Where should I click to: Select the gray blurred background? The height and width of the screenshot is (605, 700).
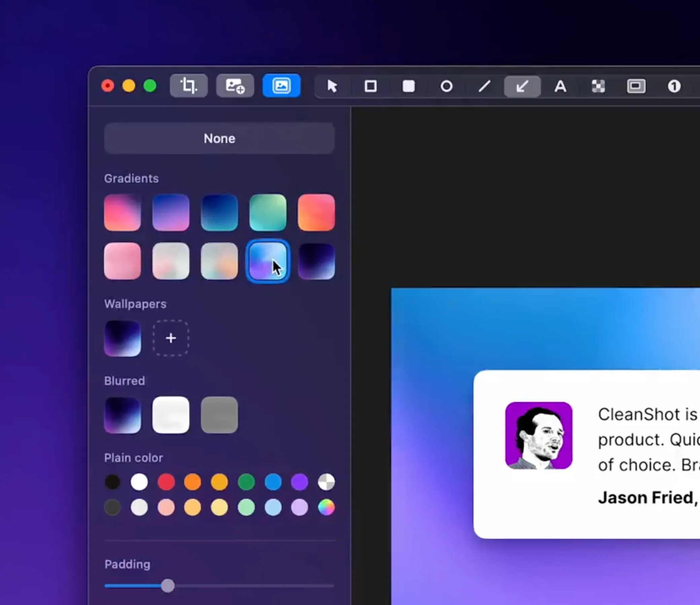coord(219,415)
